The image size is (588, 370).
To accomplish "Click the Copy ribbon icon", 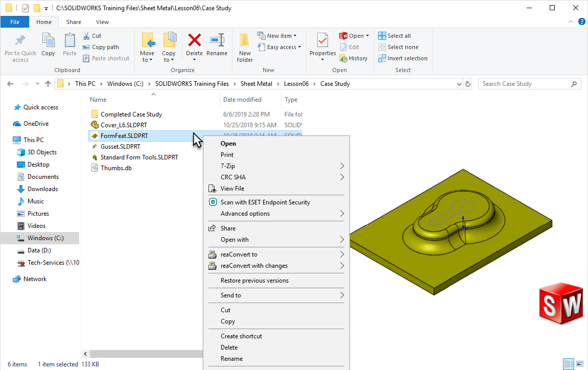I will 48,40.
